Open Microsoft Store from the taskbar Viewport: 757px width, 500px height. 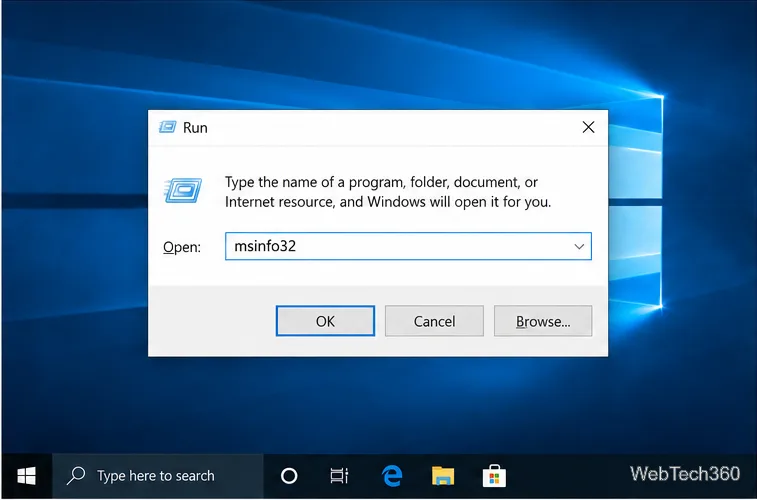[494, 476]
